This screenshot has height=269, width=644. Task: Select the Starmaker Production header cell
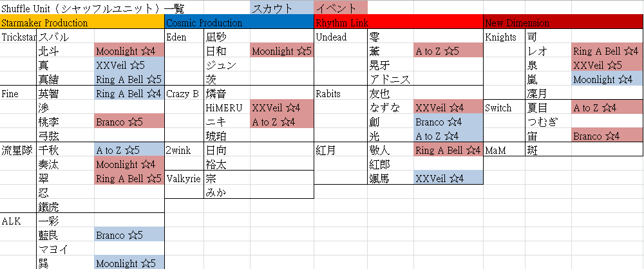click(x=82, y=23)
